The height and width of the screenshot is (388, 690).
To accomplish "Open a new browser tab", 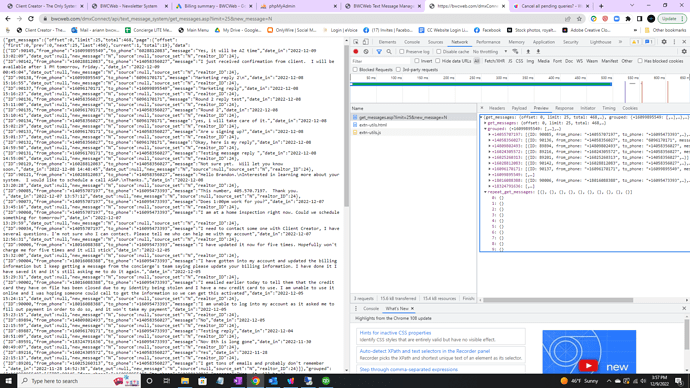I will (601, 6).
